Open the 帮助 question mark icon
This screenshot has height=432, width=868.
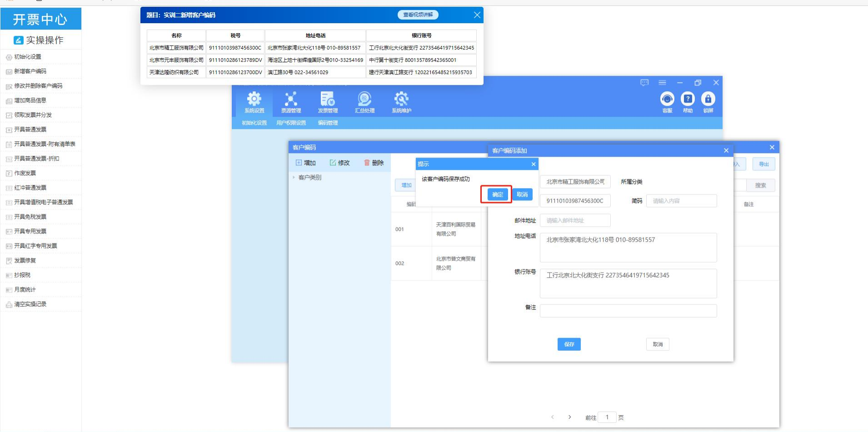click(x=688, y=99)
